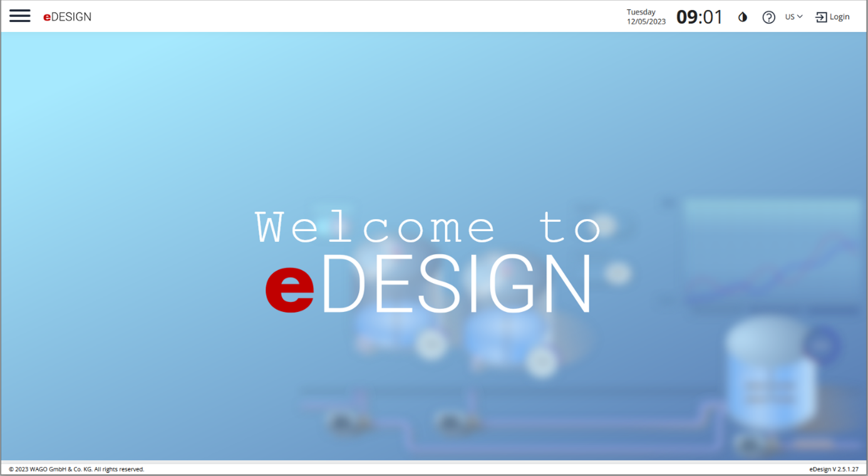Click the large red 'e' logo
This screenshot has height=476, width=868.
click(x=289, y=288)
